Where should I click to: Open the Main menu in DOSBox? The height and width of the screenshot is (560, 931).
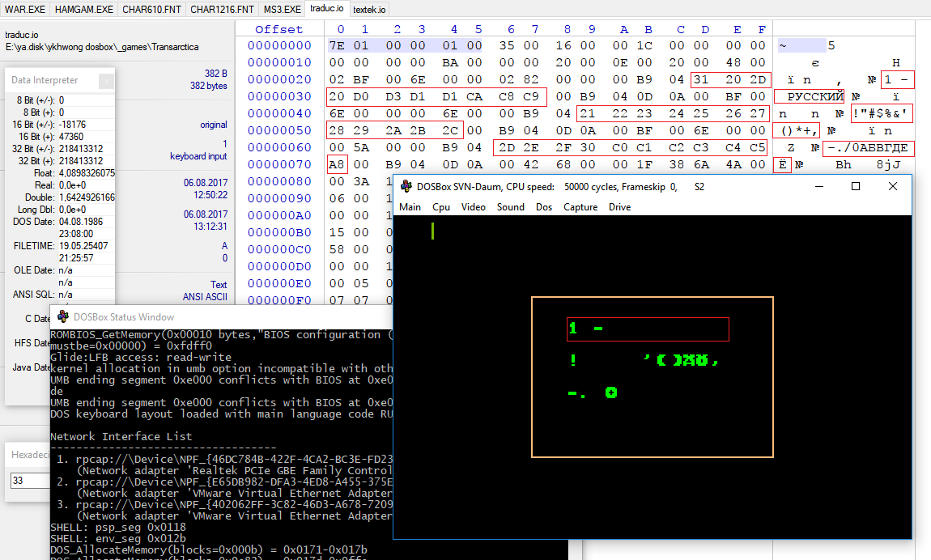(x=410, y=207)
